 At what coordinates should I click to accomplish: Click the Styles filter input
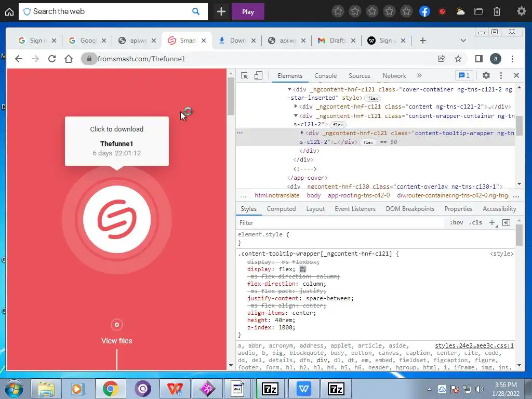(339, 222)
